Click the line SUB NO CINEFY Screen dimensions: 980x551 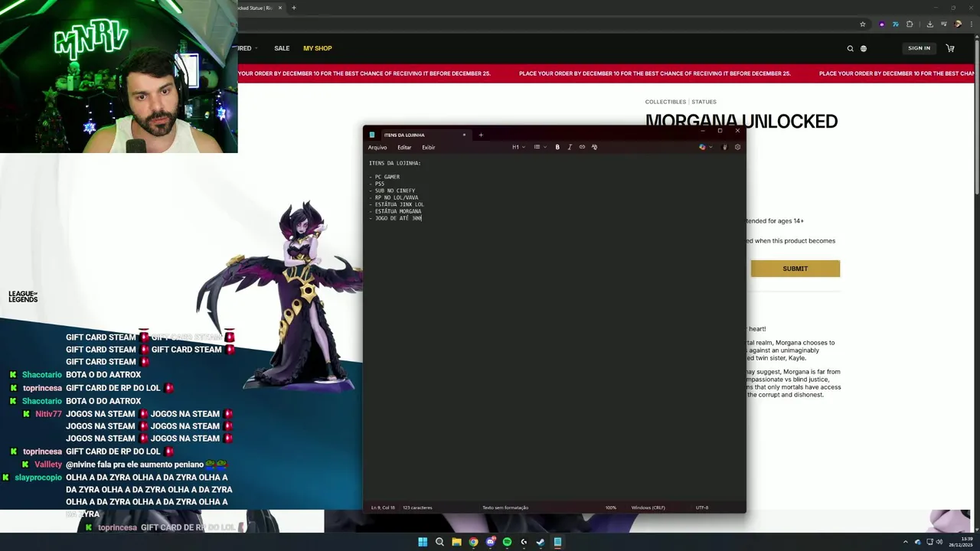click(x=392, y=191)
